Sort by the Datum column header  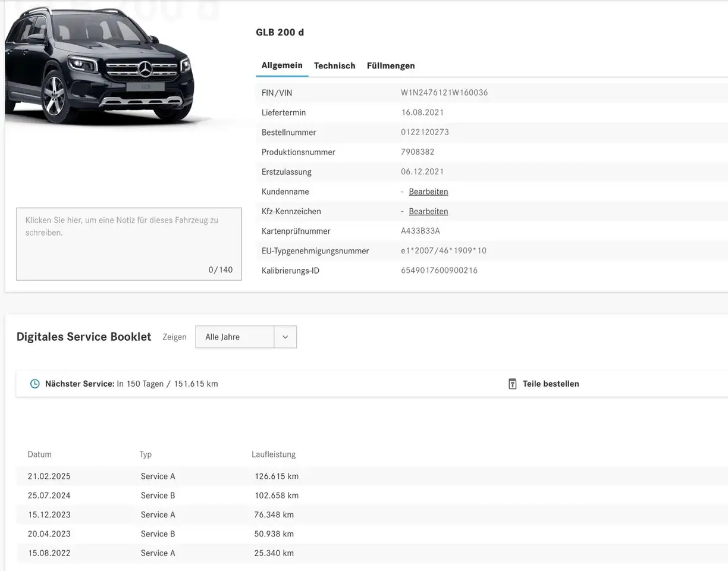point(40,454)
